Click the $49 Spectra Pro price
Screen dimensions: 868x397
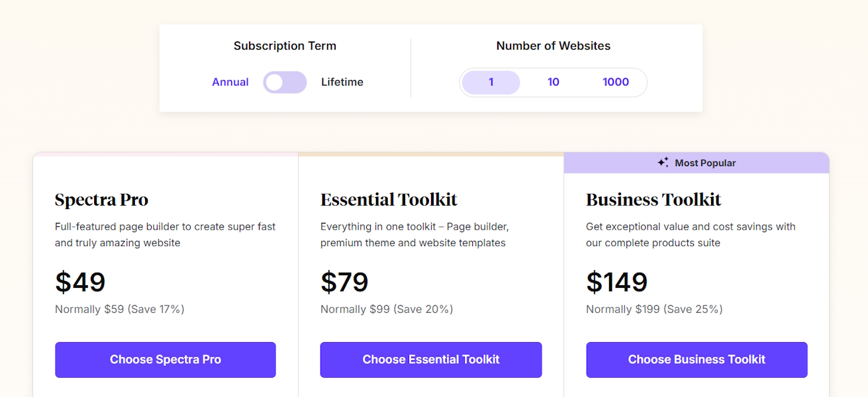(x=80, y=282)
